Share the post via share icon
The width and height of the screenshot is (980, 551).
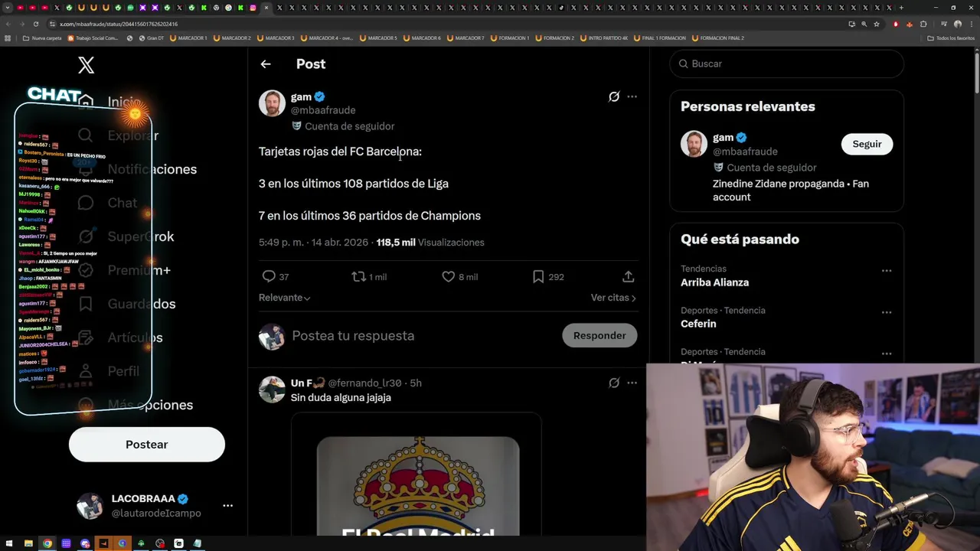pos(628,276)
